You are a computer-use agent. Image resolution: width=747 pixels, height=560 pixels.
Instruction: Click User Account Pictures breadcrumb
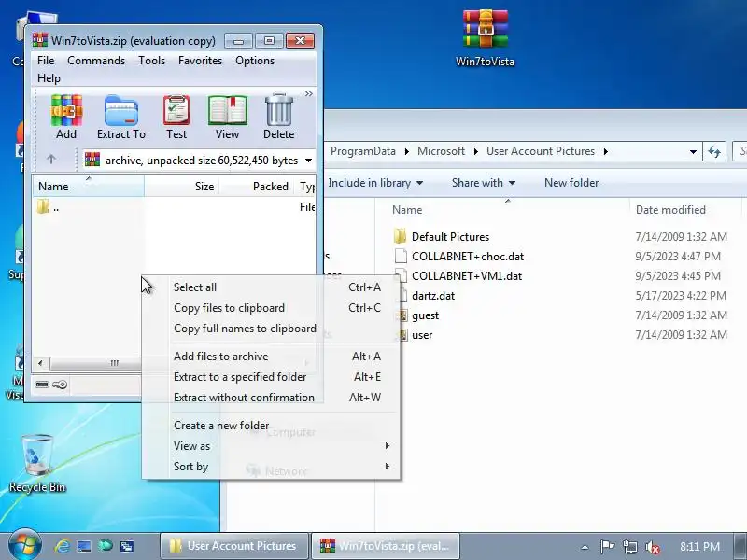click(541, 151)
